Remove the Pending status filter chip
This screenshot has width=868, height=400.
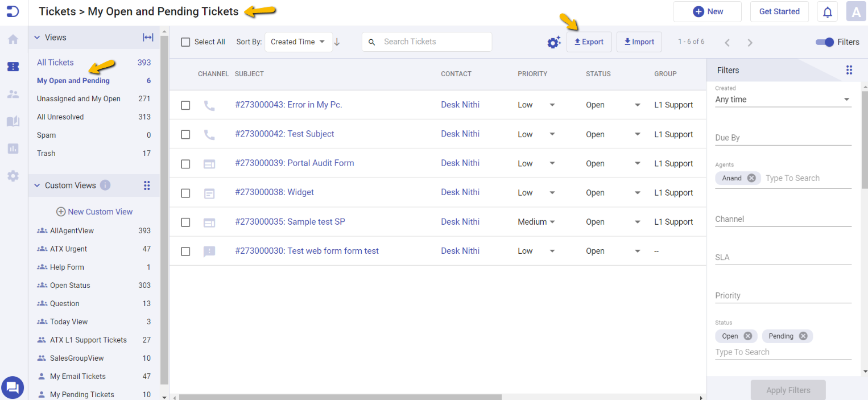click(803, 336)
